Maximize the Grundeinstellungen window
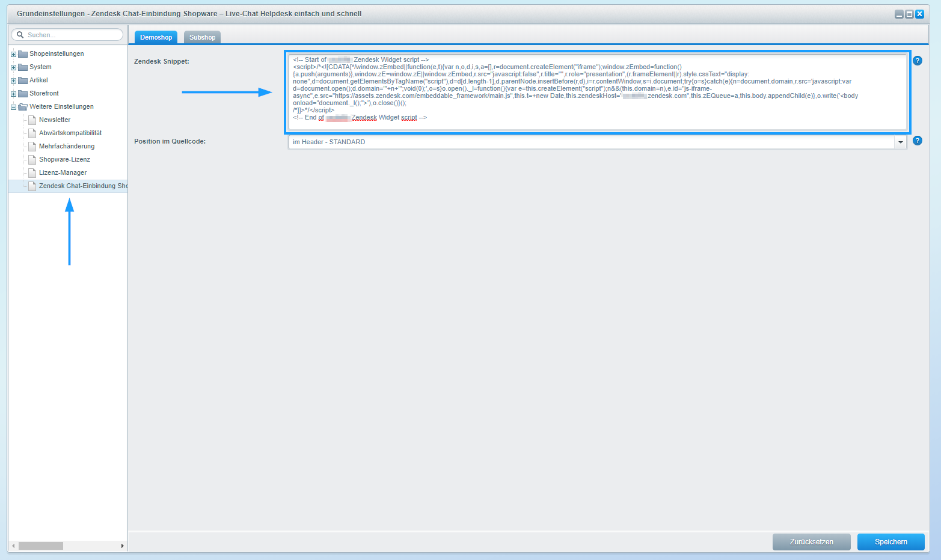Viewport: 941px width, 560px height. 909,14
